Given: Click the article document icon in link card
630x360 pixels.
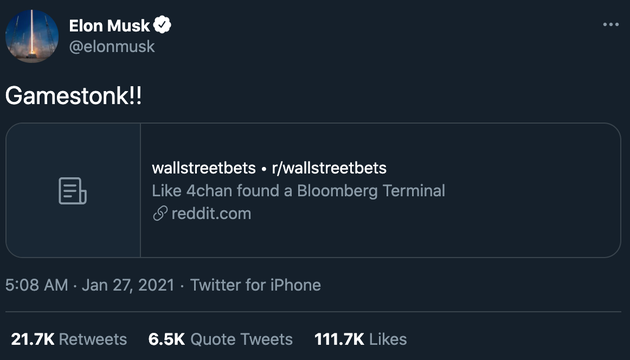Looking at the screenshot, I should tap(73, 191).
